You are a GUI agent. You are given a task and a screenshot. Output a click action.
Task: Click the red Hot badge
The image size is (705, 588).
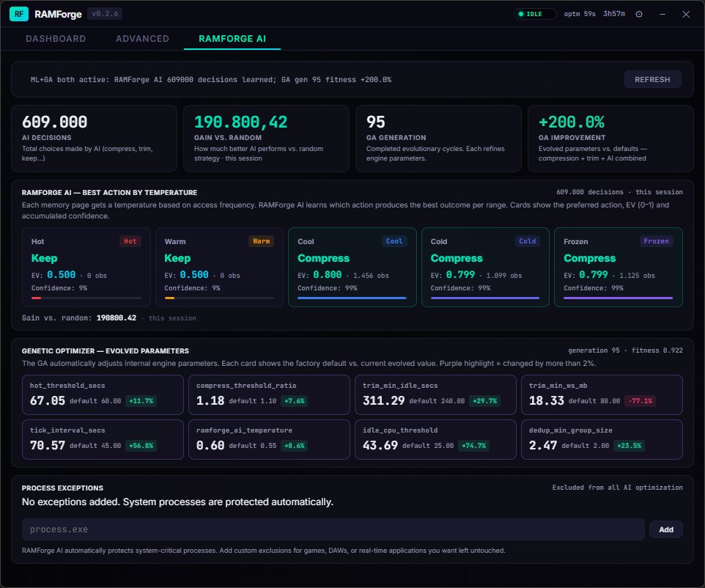(x=130, y=241)
